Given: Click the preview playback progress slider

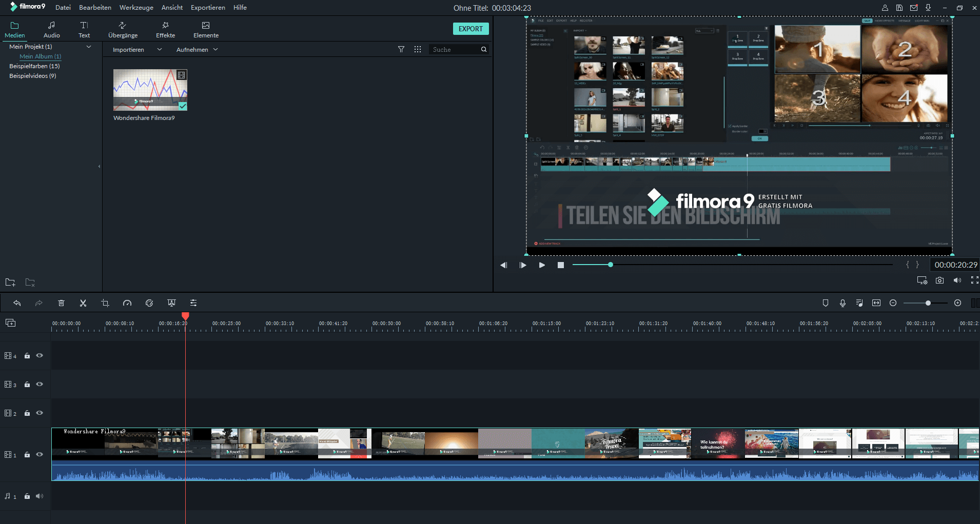Looking at the screenshot, I should pyautogui.click(x=733, y=265).
